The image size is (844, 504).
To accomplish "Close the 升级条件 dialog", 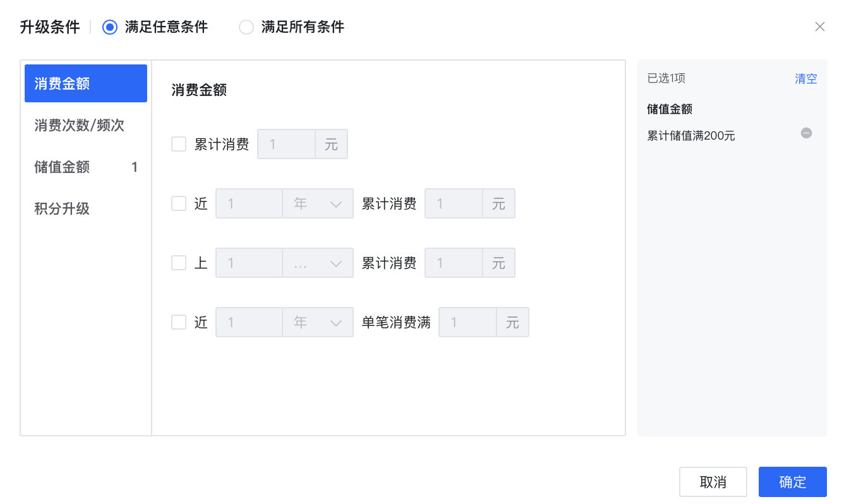I will [820, 27].
